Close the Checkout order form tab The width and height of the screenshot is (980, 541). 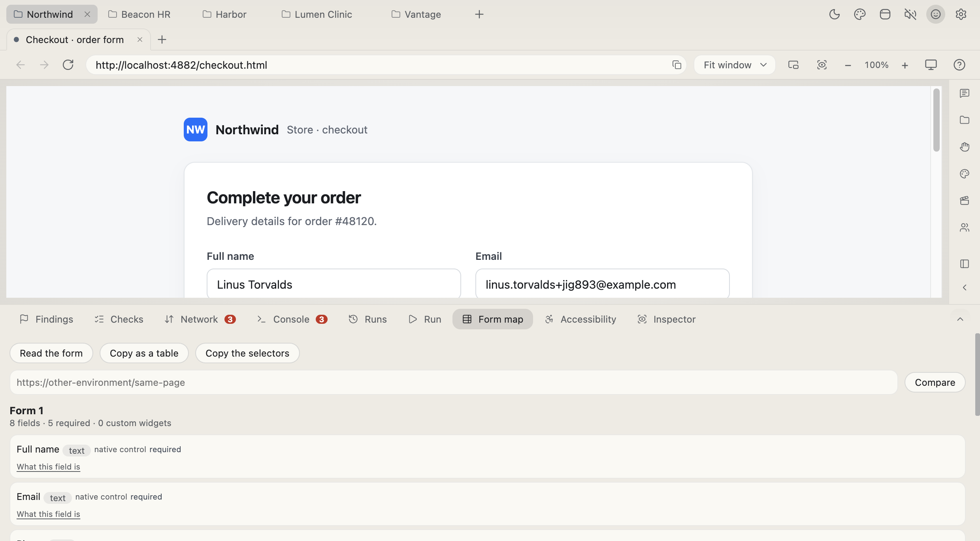point(139,39)
